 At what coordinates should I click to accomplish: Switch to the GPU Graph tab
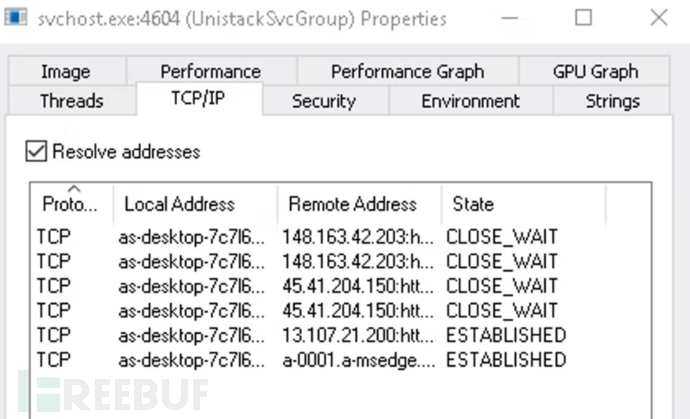pyautogui.click(x=595, y=72)
